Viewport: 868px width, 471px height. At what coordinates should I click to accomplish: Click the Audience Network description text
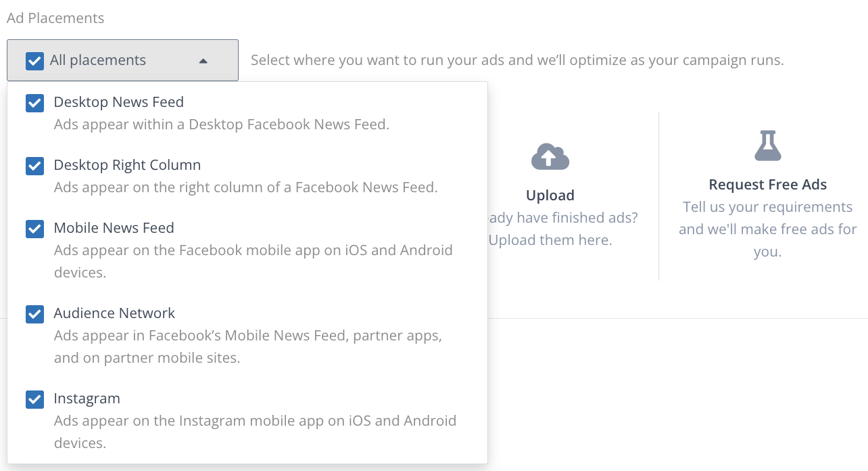tap(247, 346)
